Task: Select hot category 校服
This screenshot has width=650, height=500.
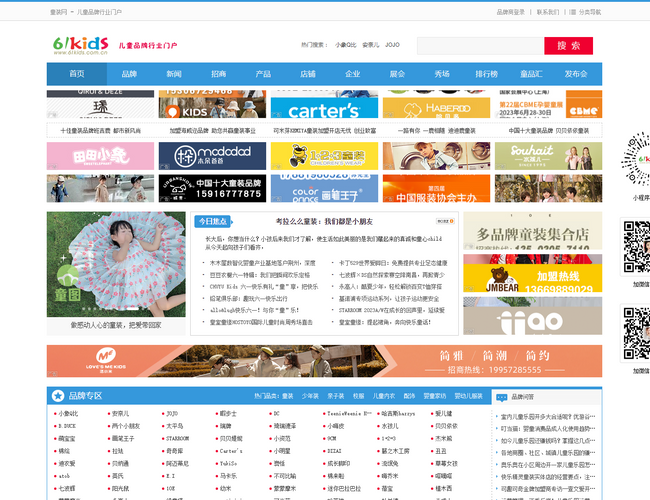Action: [358, 396]
